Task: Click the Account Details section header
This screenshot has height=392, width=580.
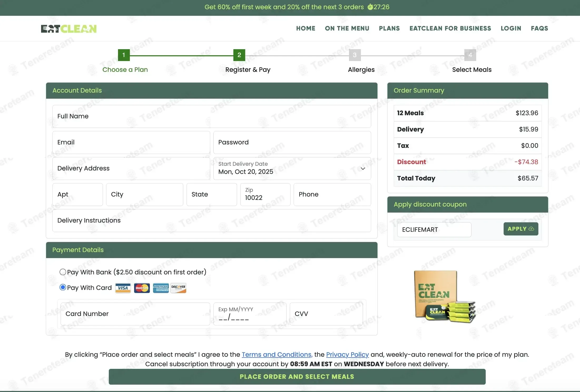Action: (x=212, y=91)
